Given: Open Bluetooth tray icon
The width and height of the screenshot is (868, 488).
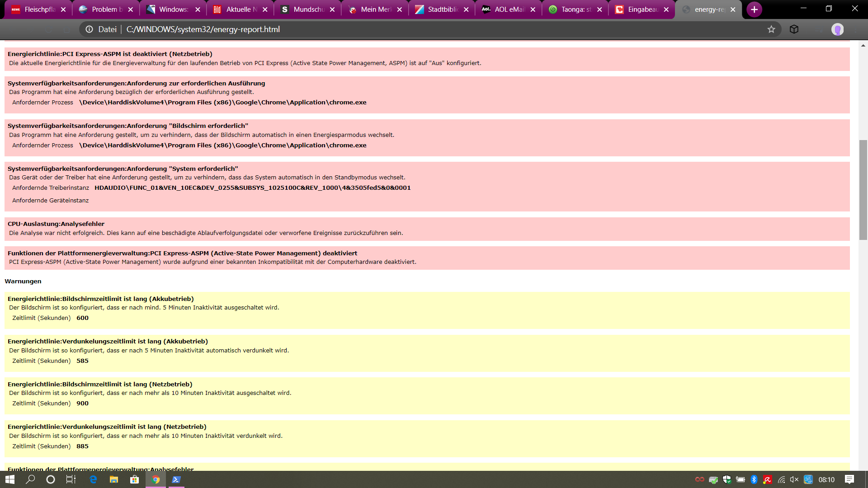Looking at the screenshot, I should point(754,479).
